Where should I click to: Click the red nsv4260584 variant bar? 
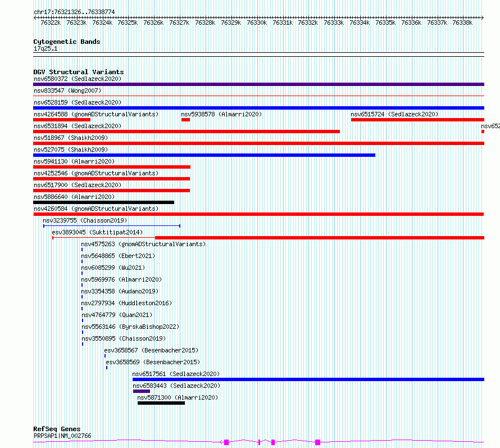(x=258, y=214)
